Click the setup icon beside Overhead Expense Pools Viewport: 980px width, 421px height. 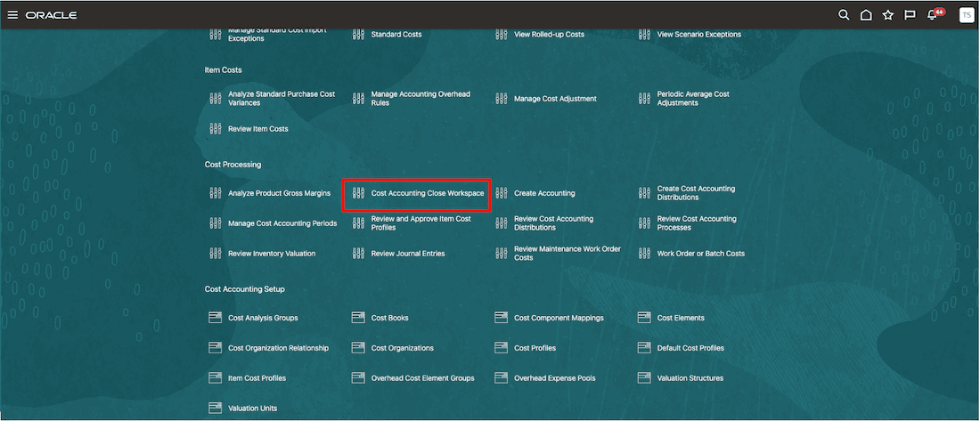502,378
